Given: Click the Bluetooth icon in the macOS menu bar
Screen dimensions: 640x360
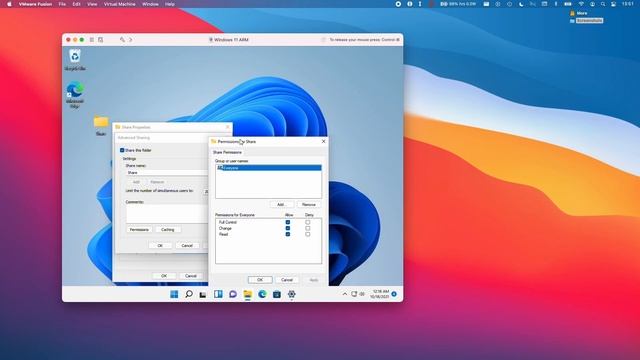Looking at the screenshot, I should (556, 4).
